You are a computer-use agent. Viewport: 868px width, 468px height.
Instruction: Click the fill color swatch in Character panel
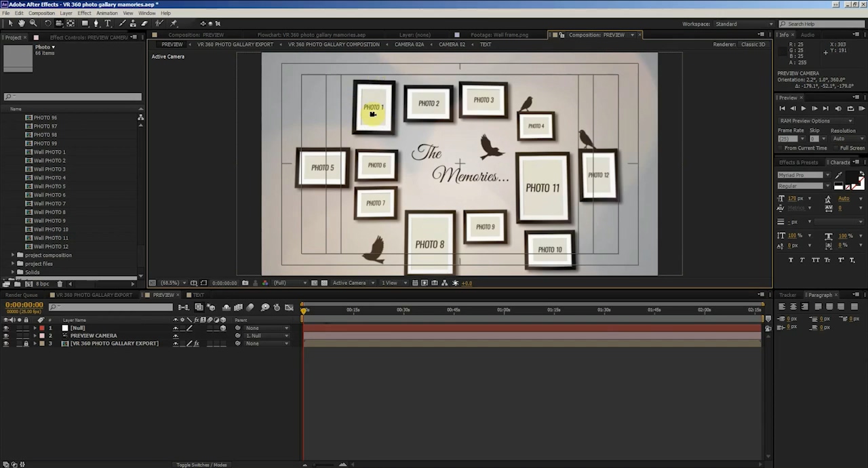pyautogui.click(x=852, y=177)
